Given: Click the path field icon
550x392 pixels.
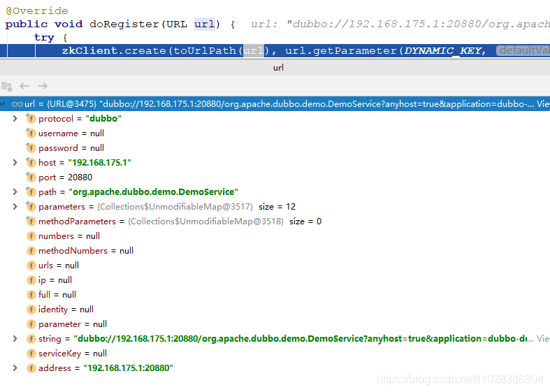Looking at the screenshot, I should tap(31, 192).
